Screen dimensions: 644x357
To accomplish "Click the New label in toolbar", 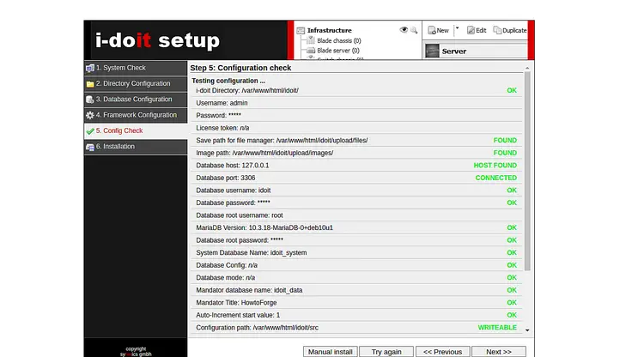I will tap(443, 30).
